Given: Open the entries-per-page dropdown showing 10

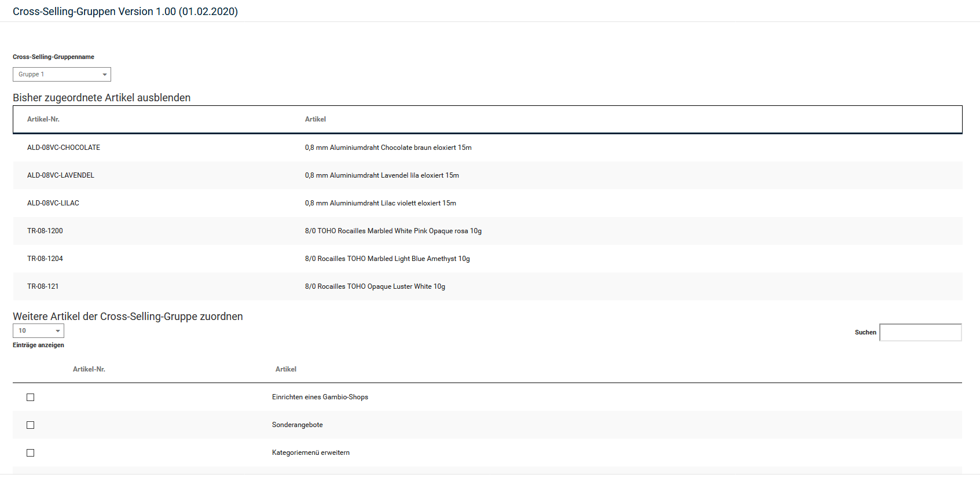Looking at the screenshot, I should coord(38,330).
